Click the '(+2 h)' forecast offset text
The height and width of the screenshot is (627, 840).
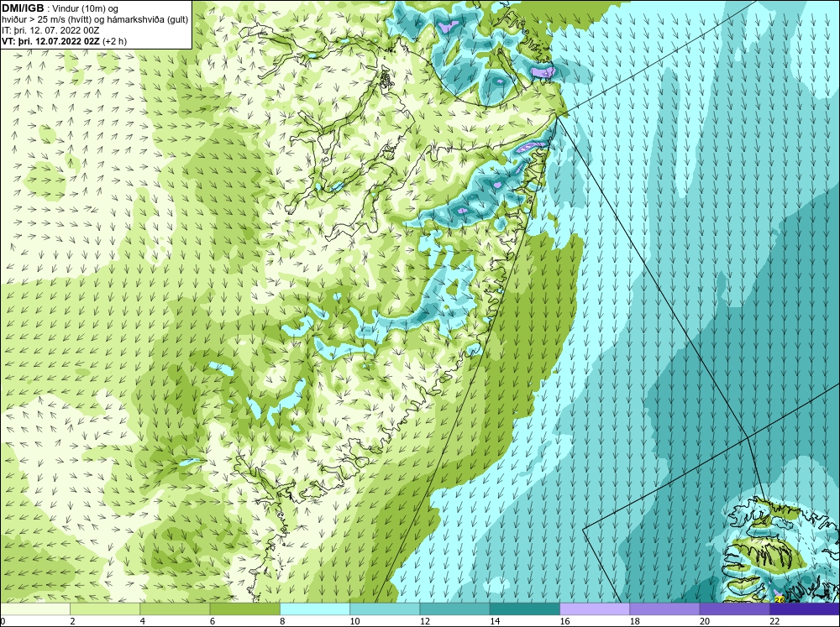pos(114,41)
